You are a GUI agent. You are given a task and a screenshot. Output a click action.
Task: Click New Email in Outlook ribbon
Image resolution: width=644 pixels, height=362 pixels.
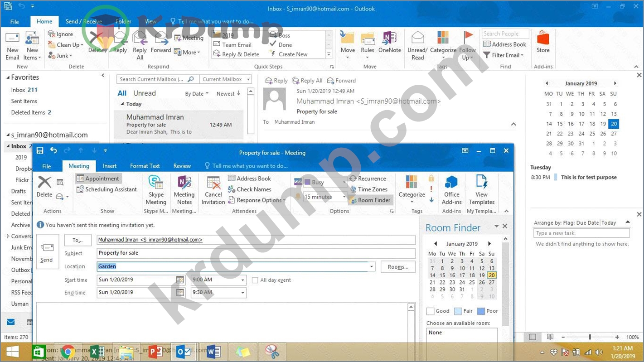pos(12,46)
